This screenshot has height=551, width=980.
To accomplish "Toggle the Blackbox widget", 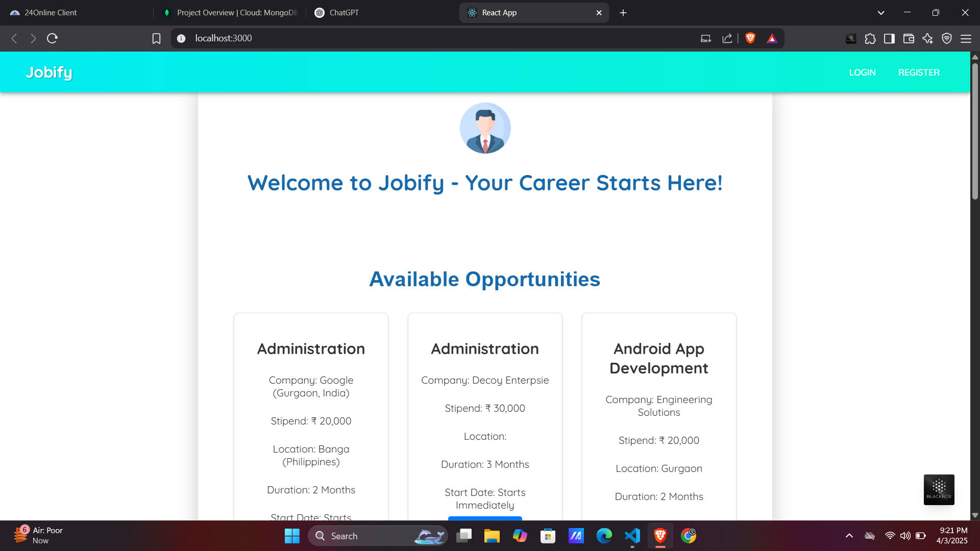I will (x=939, y=489).
